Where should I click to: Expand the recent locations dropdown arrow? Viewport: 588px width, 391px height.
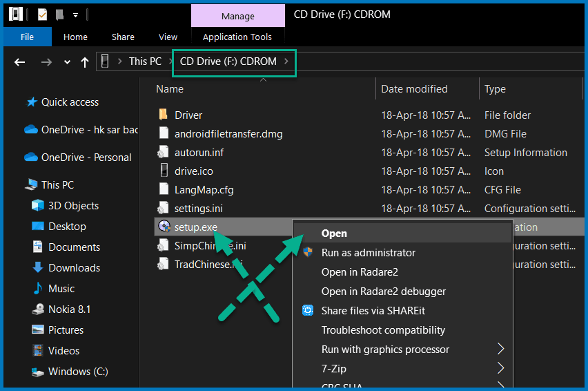(67, 62)
